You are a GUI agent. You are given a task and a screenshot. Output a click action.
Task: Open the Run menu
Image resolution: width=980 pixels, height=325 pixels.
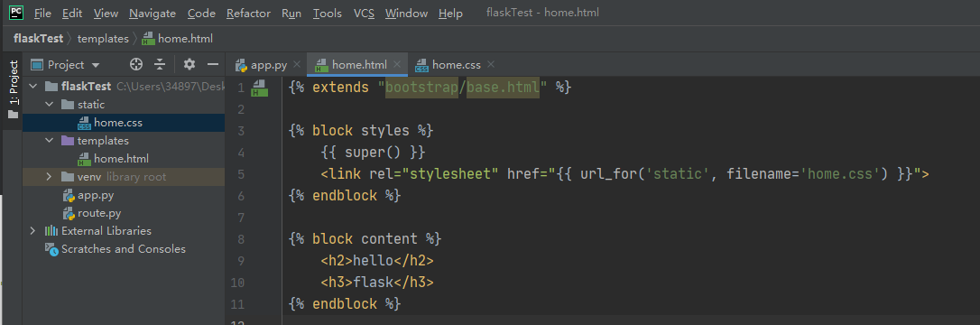(291, 14)
